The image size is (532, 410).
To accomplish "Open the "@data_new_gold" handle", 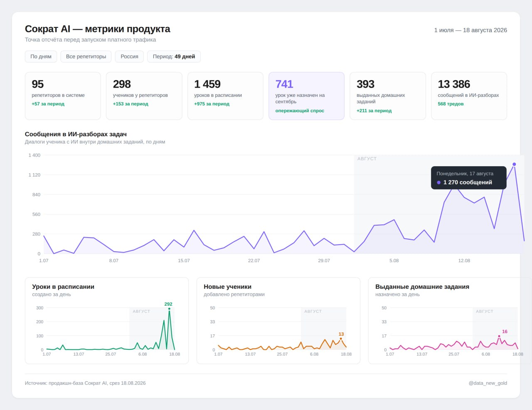I will 488,383.
